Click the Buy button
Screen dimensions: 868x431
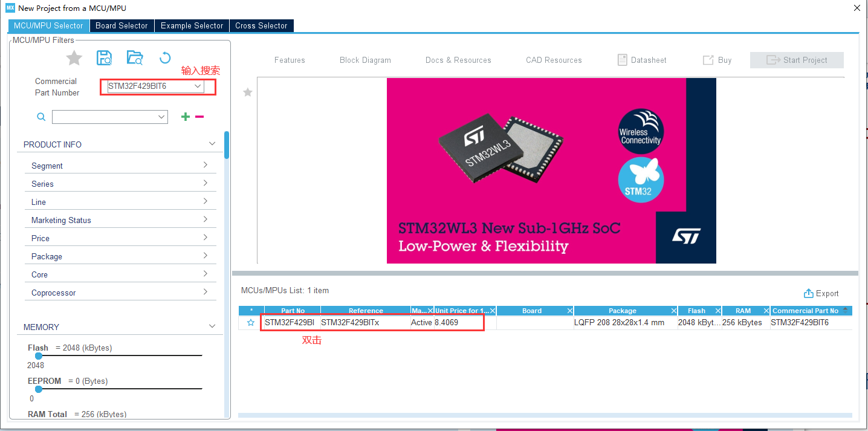coord(717,60)
